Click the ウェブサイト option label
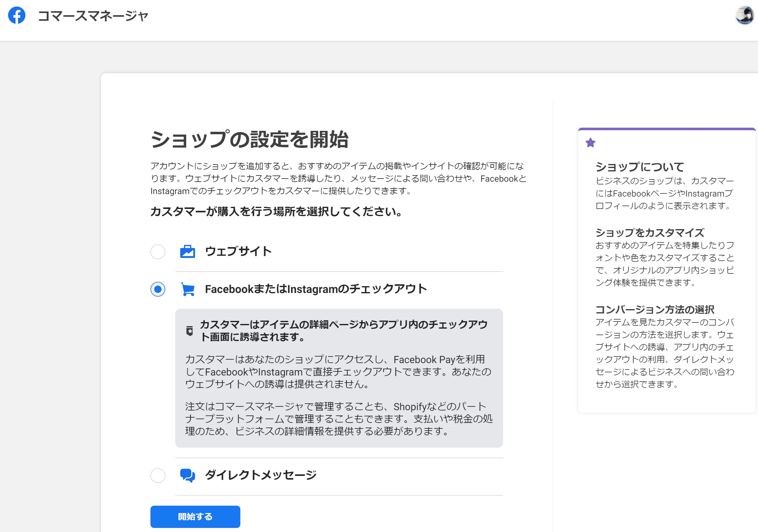This screenshot has height=532, width=758. point(239,251)
